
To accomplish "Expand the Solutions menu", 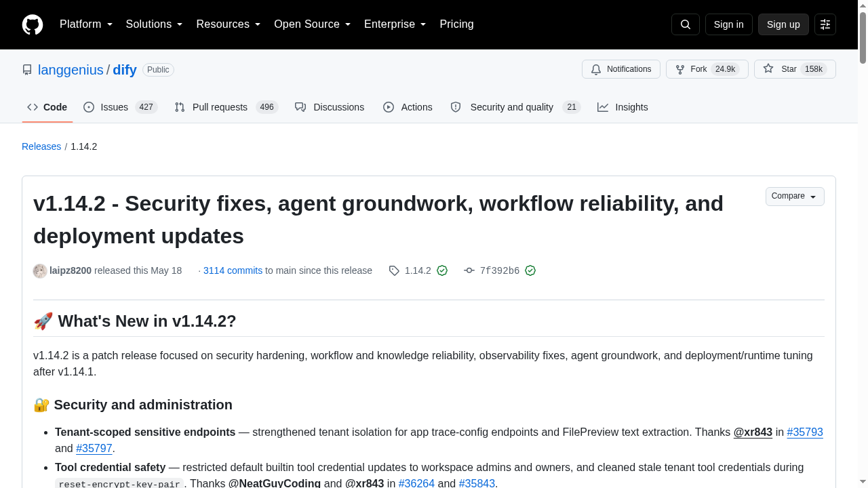I will (x=155, y=24).
